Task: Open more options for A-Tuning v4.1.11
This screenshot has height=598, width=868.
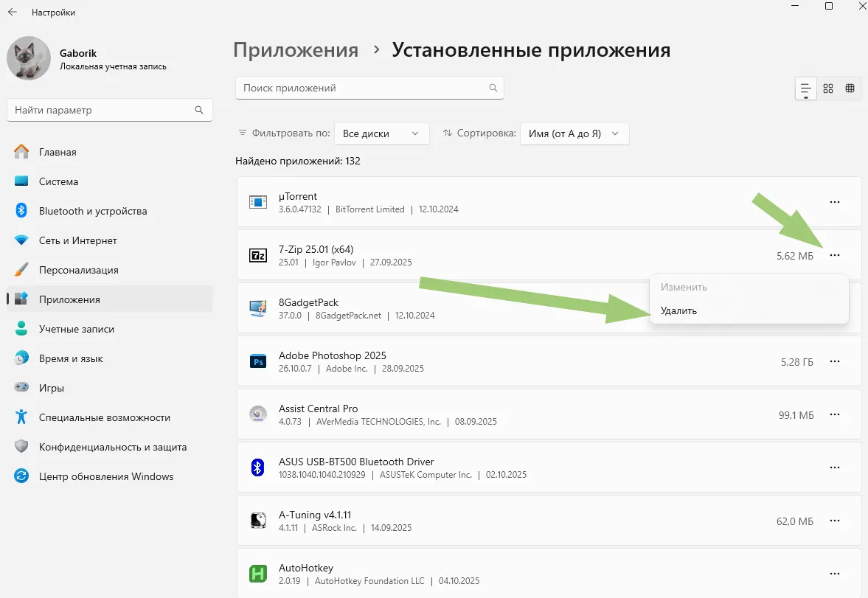Action: 835,521
